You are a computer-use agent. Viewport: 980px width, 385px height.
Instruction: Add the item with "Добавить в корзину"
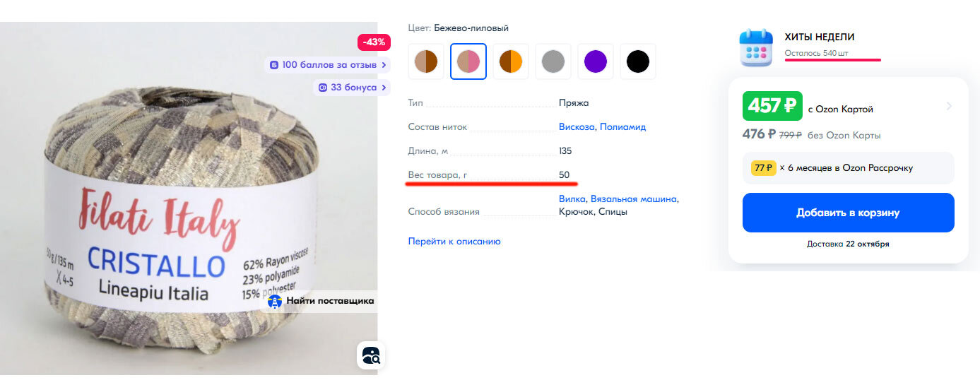pos(848,213)
